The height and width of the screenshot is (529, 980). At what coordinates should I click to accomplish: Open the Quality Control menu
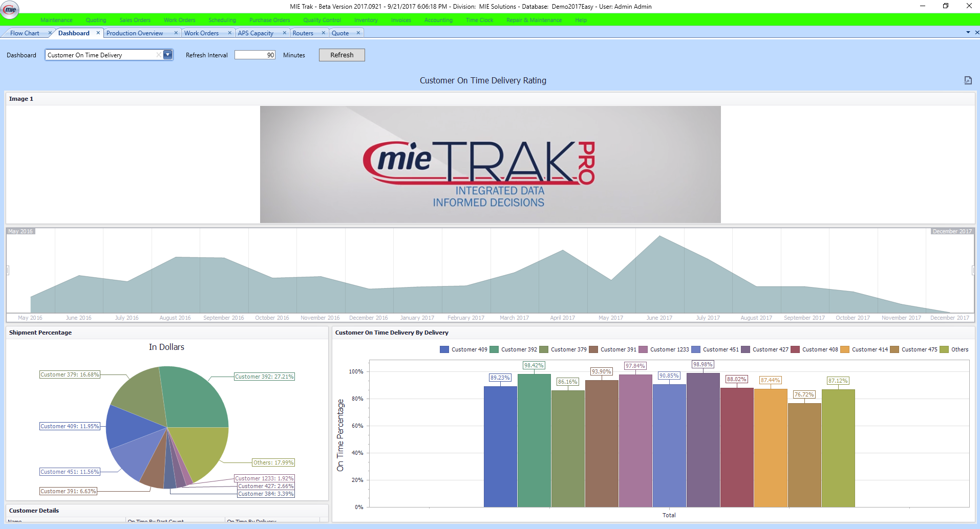tap(322, 20)
